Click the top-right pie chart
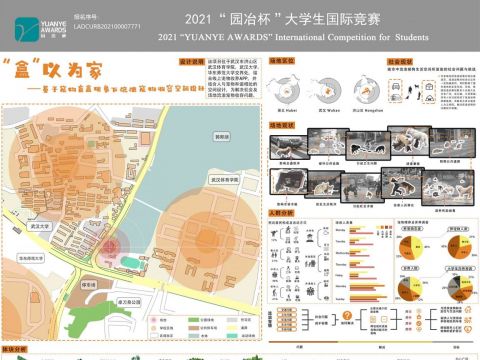480x360 pixels. pyautogui.click(x=460, y=247)
